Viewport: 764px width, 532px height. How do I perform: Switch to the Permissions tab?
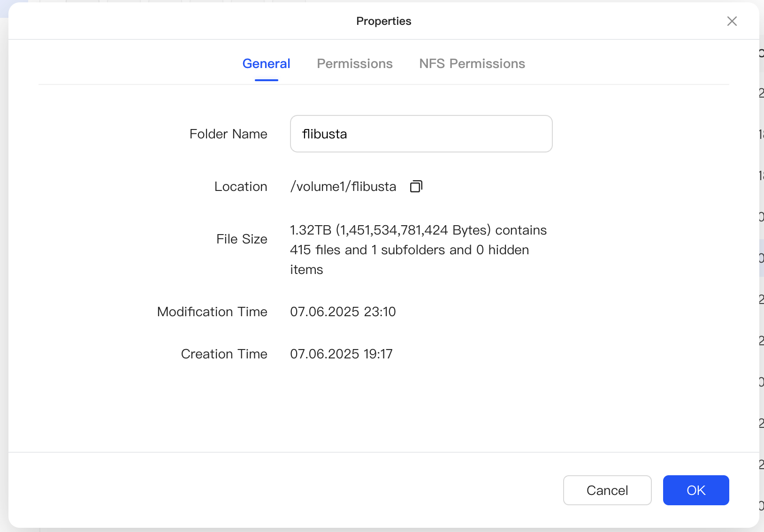pos(354,64)
